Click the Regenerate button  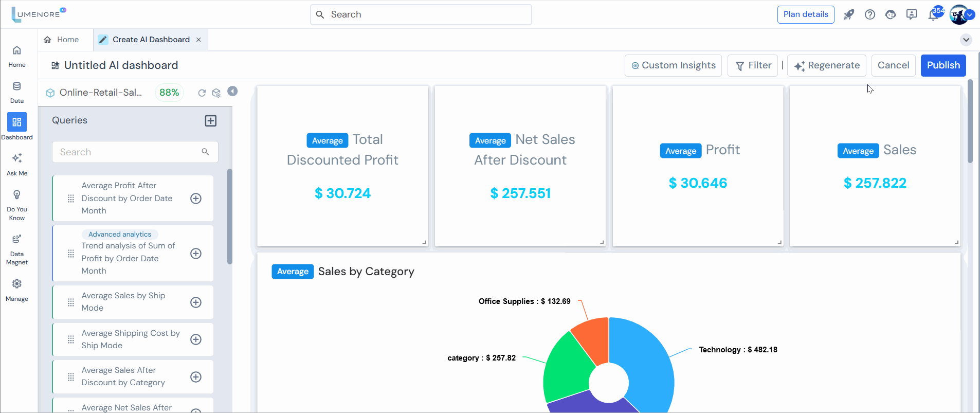click(x=827, y=66)
